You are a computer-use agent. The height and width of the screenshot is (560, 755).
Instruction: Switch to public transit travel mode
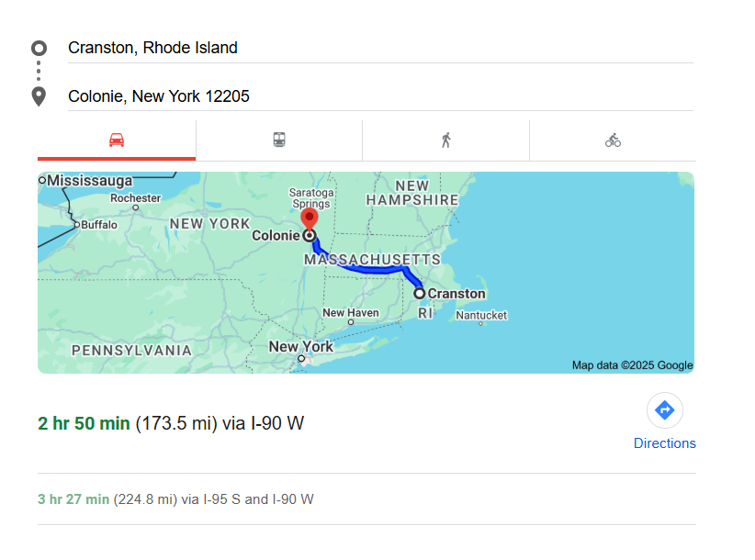[x=279, y=140]
